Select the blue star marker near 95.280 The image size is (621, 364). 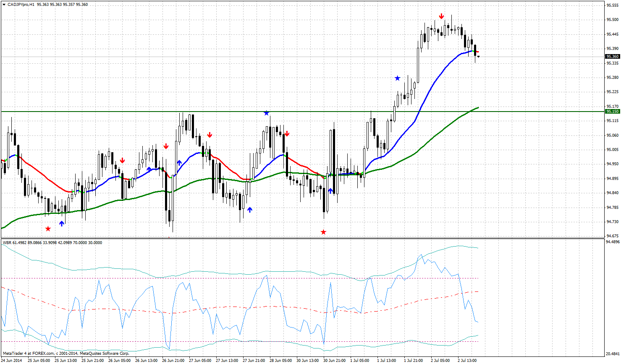tap(397, 78)
